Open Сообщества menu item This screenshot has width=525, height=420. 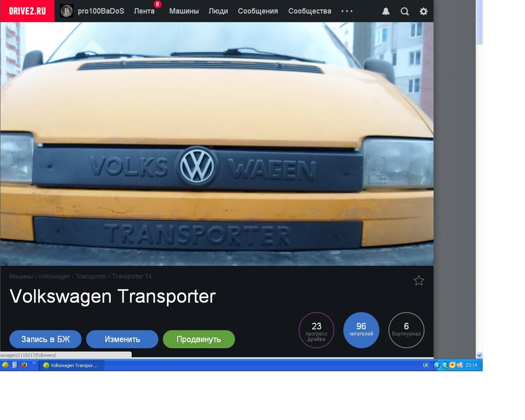pyautogui.click(x=310, y=11)
